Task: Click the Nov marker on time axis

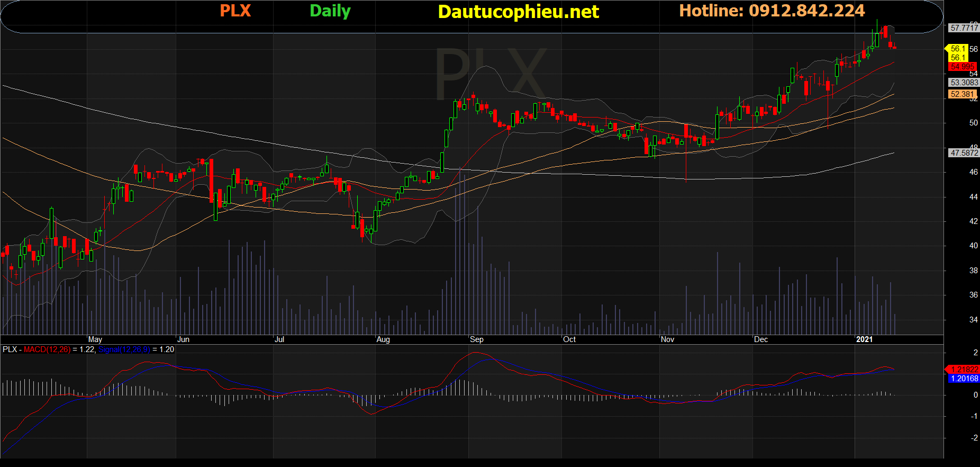Action: [667, 339]
